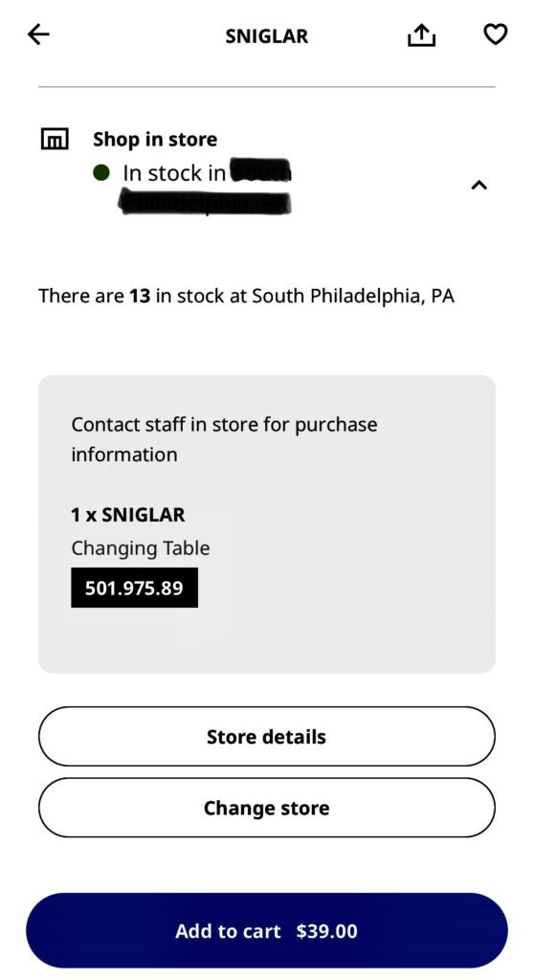This screenshot has width=534, height=980.
Task: Tap the Change store button
Action: tap(267, 808)
